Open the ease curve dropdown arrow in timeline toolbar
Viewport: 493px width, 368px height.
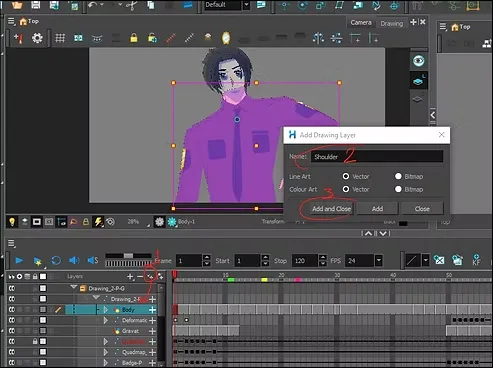coord(425,261)
